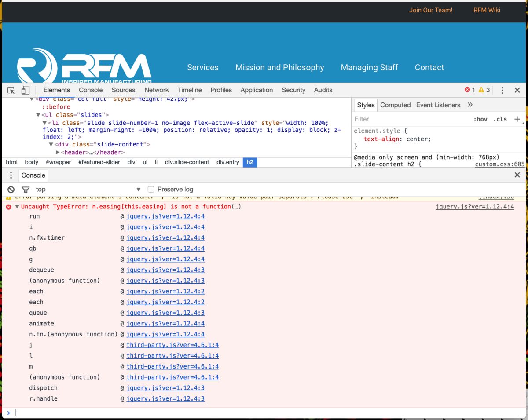Screen dimensions: 528x420
Task: Open custom.css:605 source link
Action: coord(500,164)
